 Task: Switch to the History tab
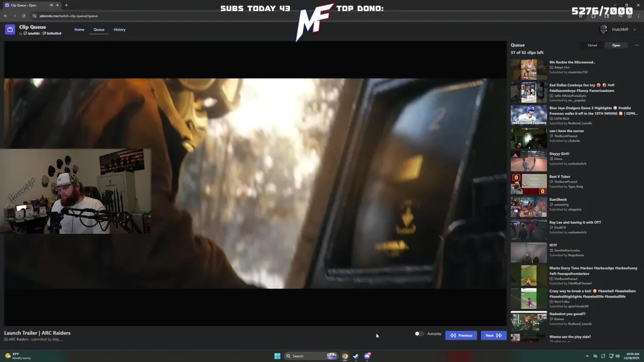coord(119,30)
